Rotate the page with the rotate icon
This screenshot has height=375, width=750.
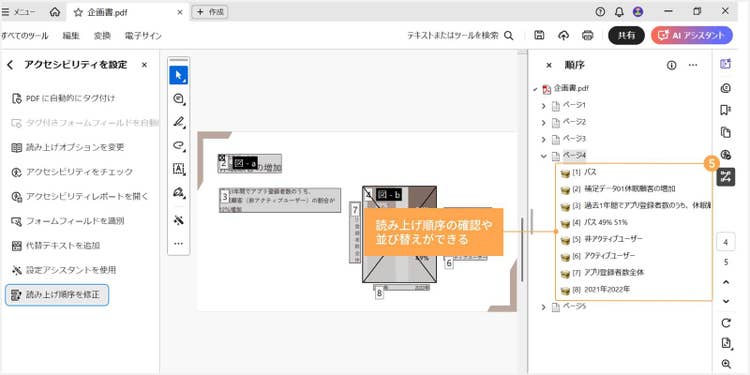726,323
